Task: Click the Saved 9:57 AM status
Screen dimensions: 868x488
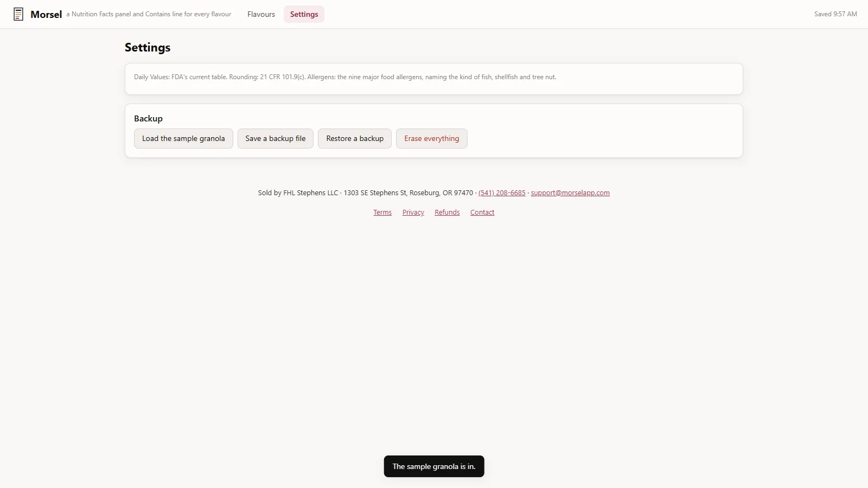Action: coord(835,14)
